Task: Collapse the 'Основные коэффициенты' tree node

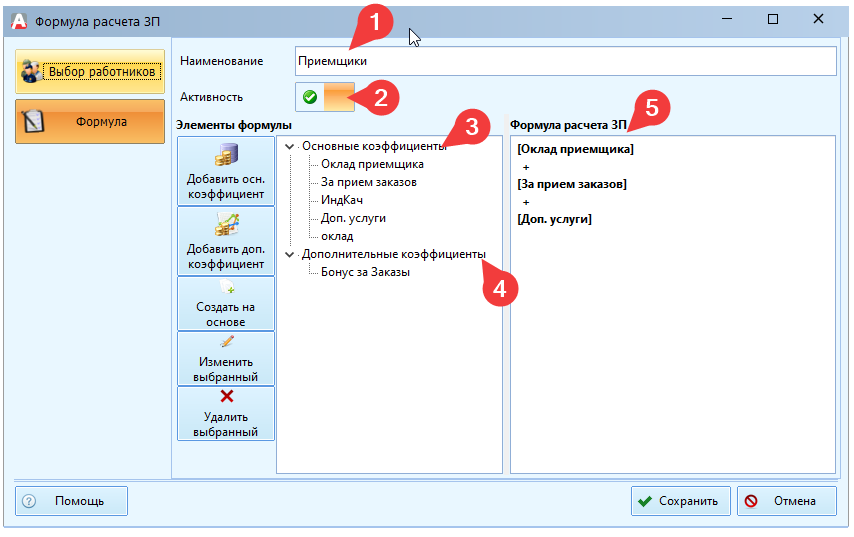Action: (290, 147)
